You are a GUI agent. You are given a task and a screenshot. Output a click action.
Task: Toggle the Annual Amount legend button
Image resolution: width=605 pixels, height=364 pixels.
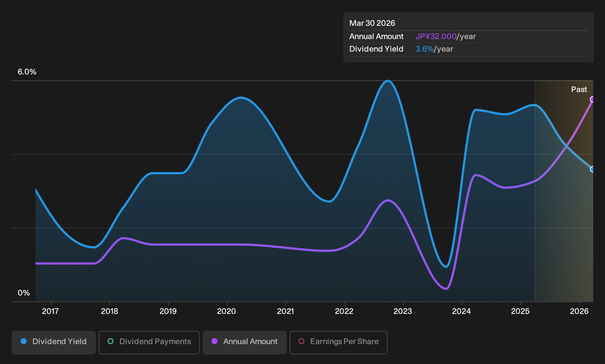point(245,343)
